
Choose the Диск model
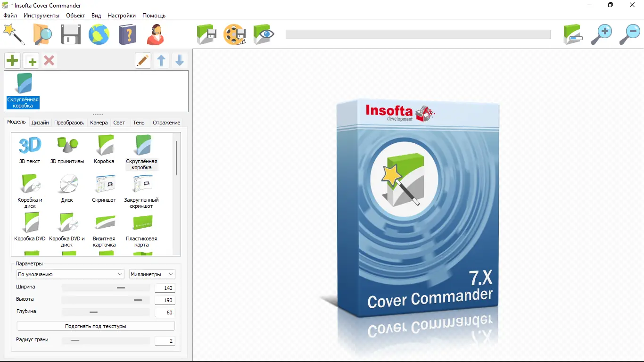67,189
